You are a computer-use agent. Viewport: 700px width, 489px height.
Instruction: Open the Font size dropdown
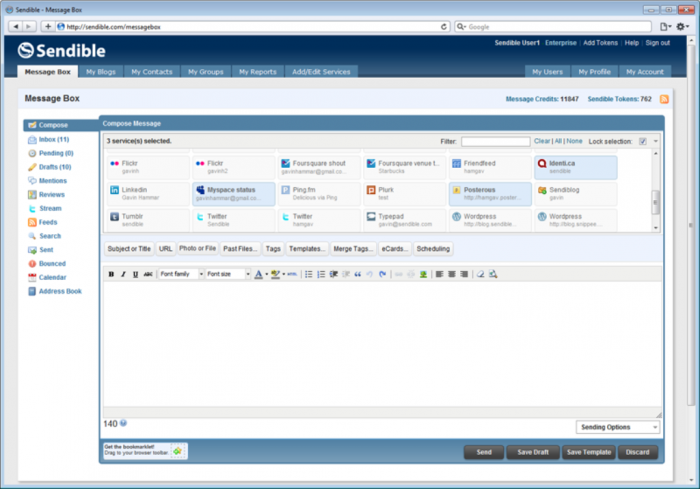point(228,274)
